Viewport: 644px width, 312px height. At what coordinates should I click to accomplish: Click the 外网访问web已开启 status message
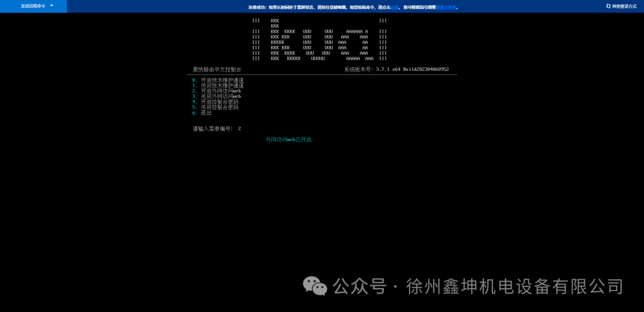click(289, 139)
